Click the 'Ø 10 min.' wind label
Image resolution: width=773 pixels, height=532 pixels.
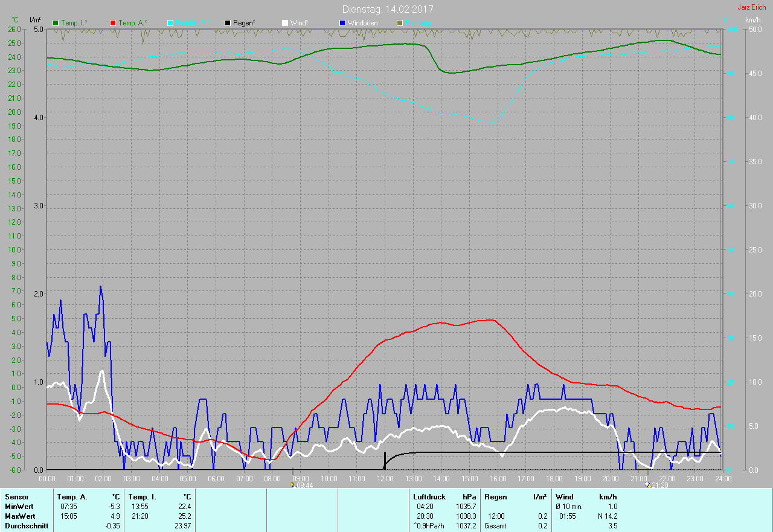pos(569,507)
